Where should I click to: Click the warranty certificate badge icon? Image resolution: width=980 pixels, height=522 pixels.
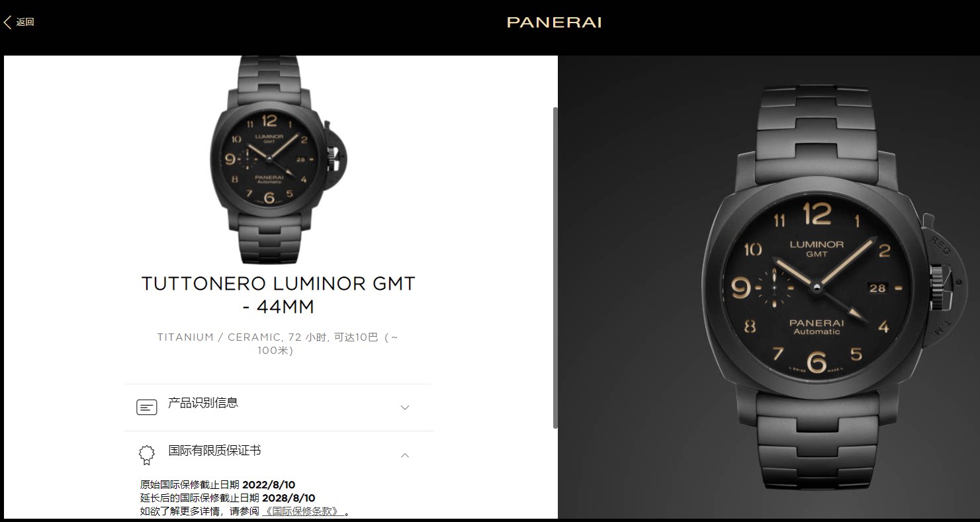[x=147, y=455]
